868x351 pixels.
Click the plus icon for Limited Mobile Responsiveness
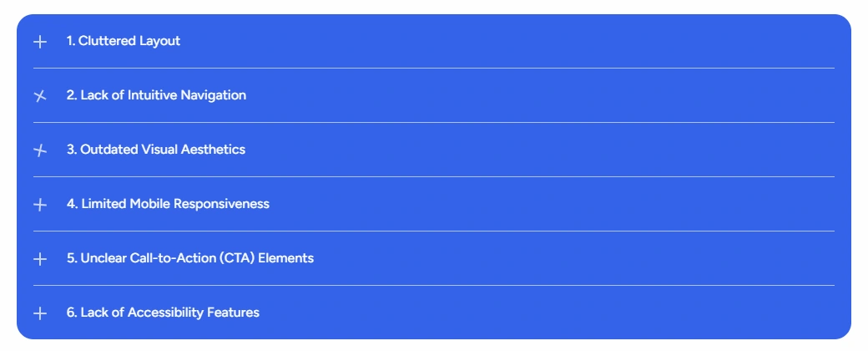[40, 205]
